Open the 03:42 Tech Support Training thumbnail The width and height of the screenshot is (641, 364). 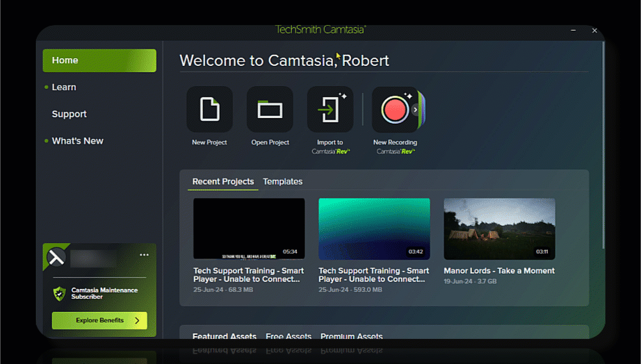click(374, 229)
